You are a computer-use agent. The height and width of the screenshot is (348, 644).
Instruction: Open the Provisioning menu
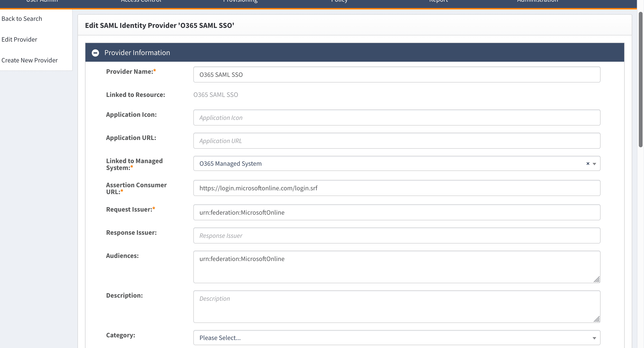(x=240, y=1)
